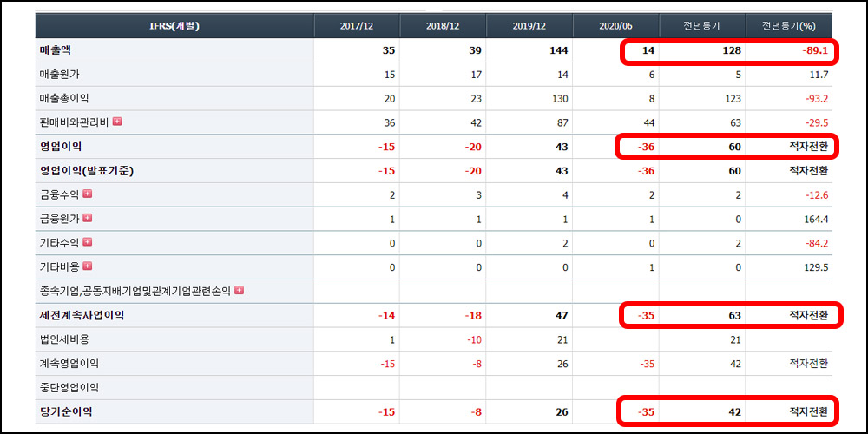Select the 기타비용 row label
Screen dimensions: 868x434
pyautogui.click(x=59, y=266)
